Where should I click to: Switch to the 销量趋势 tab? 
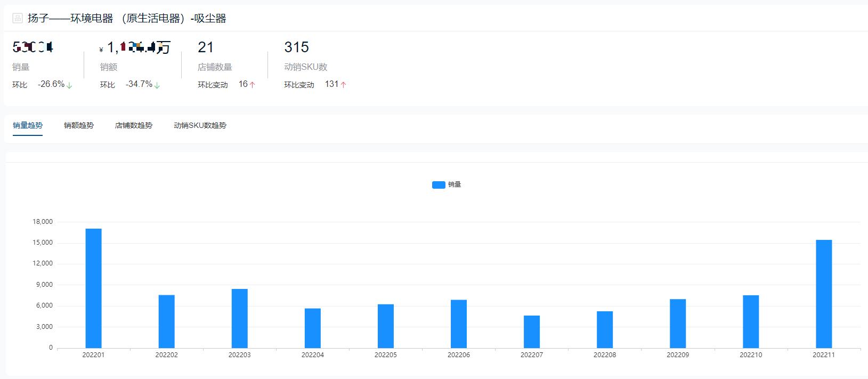28,125
